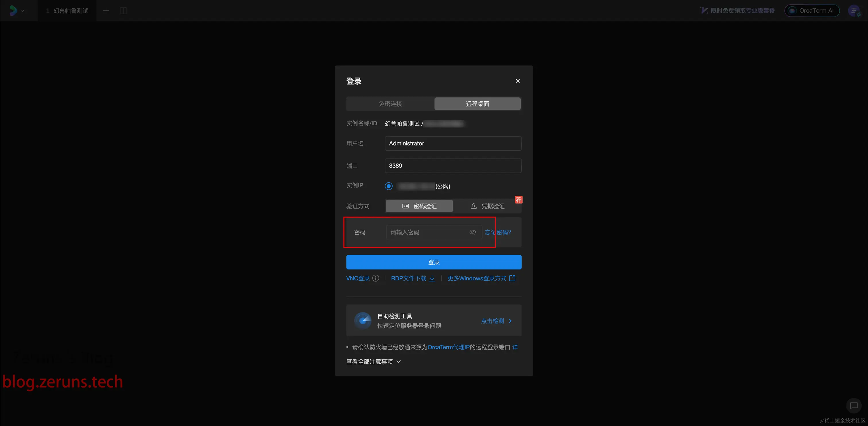Click the 忘记密码 link
Viewport: 868px width, 426px height.
pos(498,232)
